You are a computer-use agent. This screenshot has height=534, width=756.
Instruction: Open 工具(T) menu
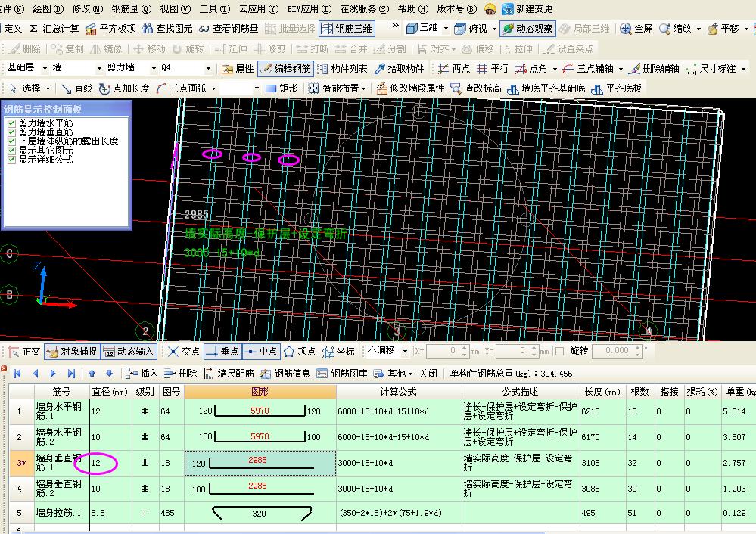pyautogui.click(x=215, y=8)
